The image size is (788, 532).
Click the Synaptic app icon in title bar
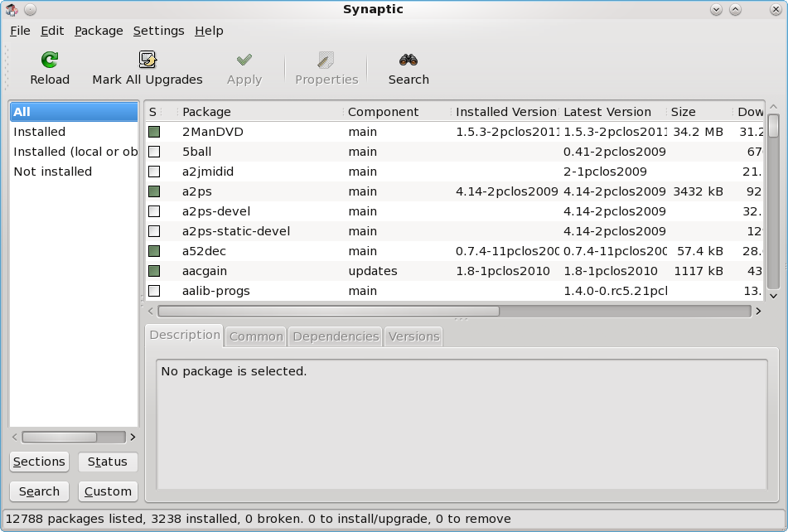pyautogui.click(x=12, y=9)
